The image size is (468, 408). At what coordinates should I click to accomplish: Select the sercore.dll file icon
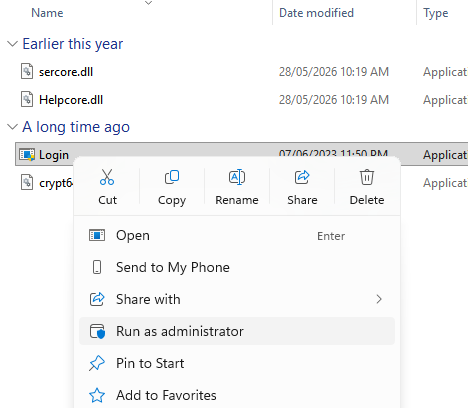point(27,71)
